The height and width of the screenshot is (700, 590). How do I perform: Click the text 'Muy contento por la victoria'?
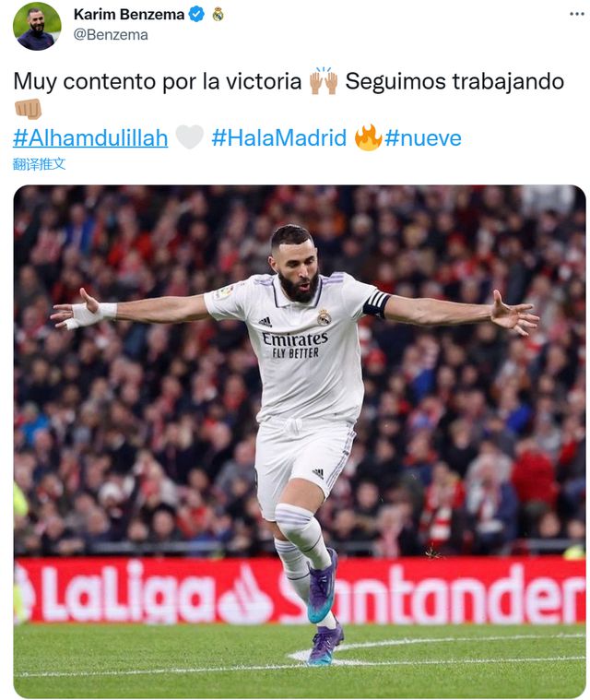(158, 82)
